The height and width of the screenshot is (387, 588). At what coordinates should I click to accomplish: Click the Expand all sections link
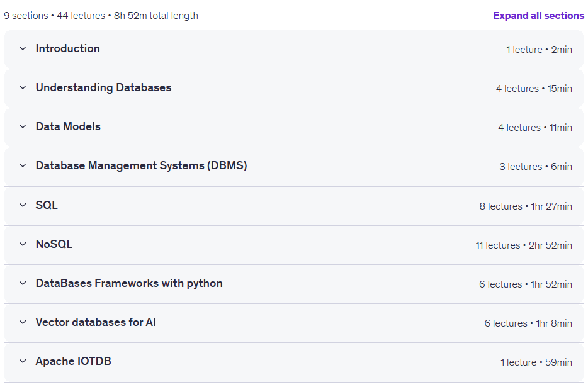click(538, 16)
